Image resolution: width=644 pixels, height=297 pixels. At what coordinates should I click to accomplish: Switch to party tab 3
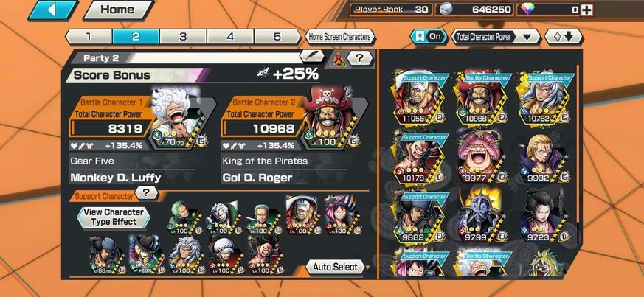pos(183,37)
